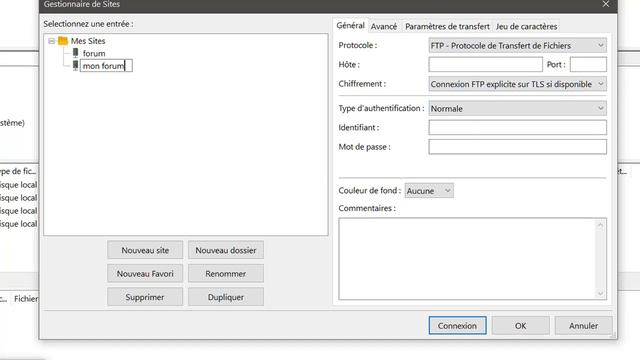Click the Supprimer button
The height and width of the screenshot is (360, 640).
tap(145, 297)
